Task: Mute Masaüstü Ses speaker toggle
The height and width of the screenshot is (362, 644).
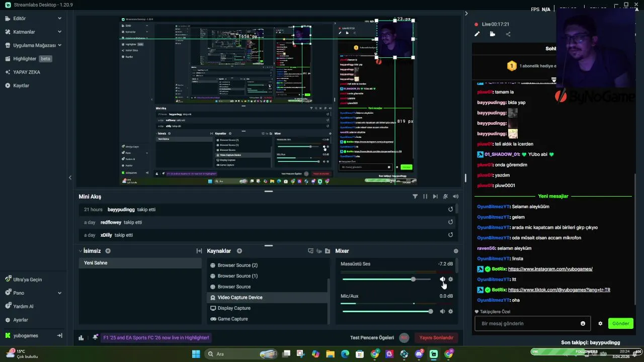Action: (x=442, y=279)
